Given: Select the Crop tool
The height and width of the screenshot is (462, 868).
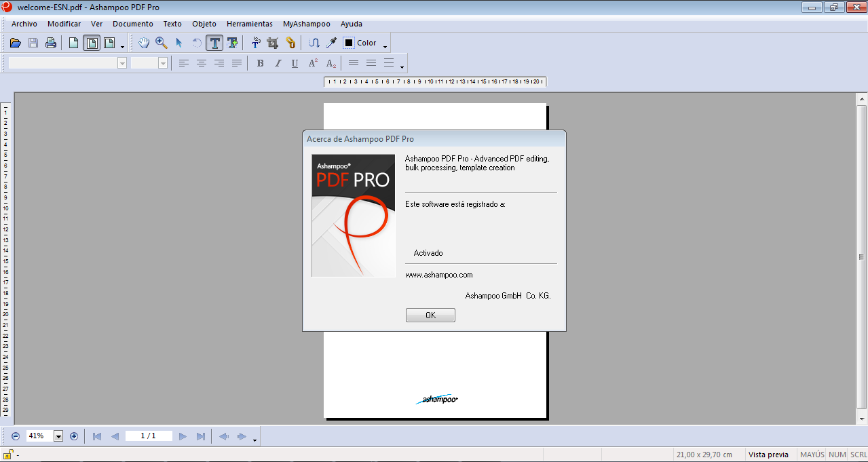Looking at the screenshot, I should pos(273,43).
